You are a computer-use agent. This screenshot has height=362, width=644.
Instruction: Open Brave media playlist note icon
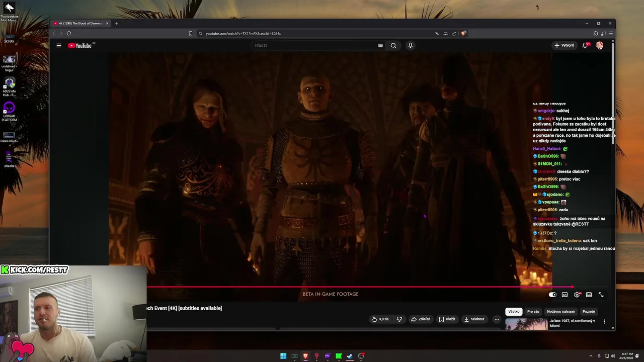(603, 33)
